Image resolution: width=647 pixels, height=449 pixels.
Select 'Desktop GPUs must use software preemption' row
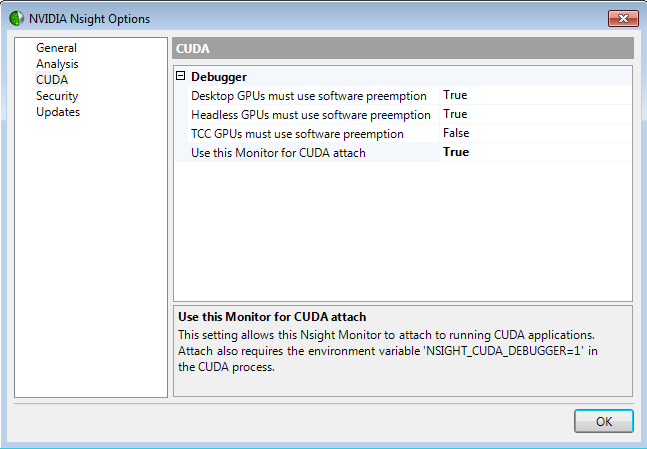[309, 95]
